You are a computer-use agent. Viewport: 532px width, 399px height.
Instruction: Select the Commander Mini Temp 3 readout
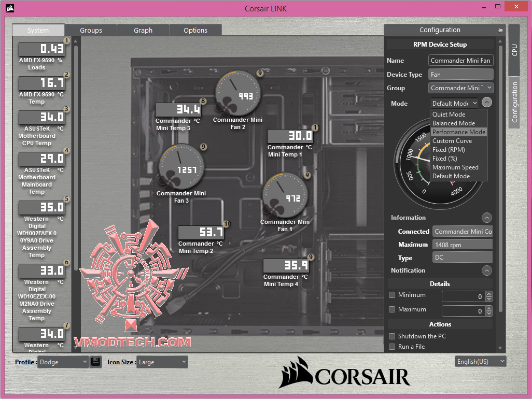(178, 109)
